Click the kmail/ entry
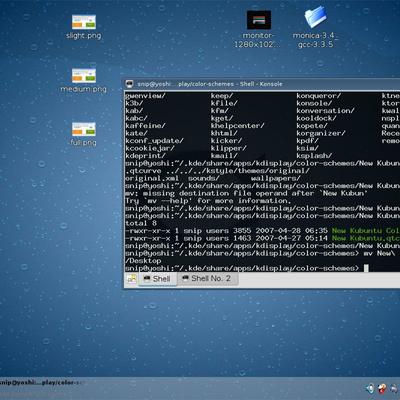 pos(224,156)
